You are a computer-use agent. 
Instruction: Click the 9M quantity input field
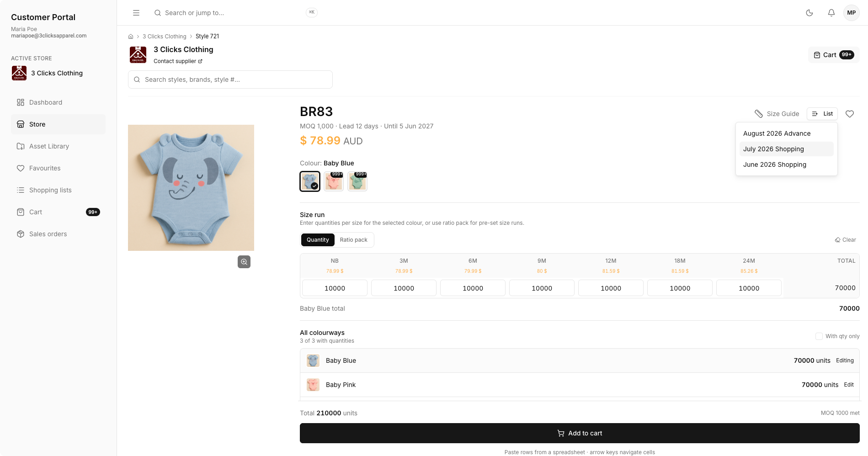coord(542,288)
